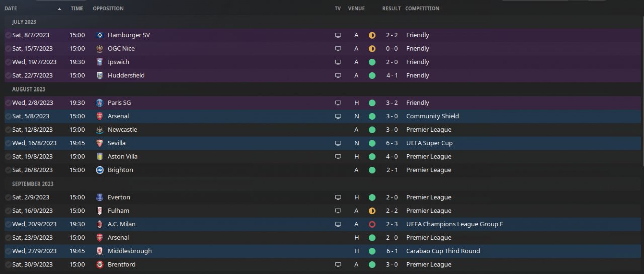
Task: Click TV icon for Brentford fixture
Action: (338, 264)
